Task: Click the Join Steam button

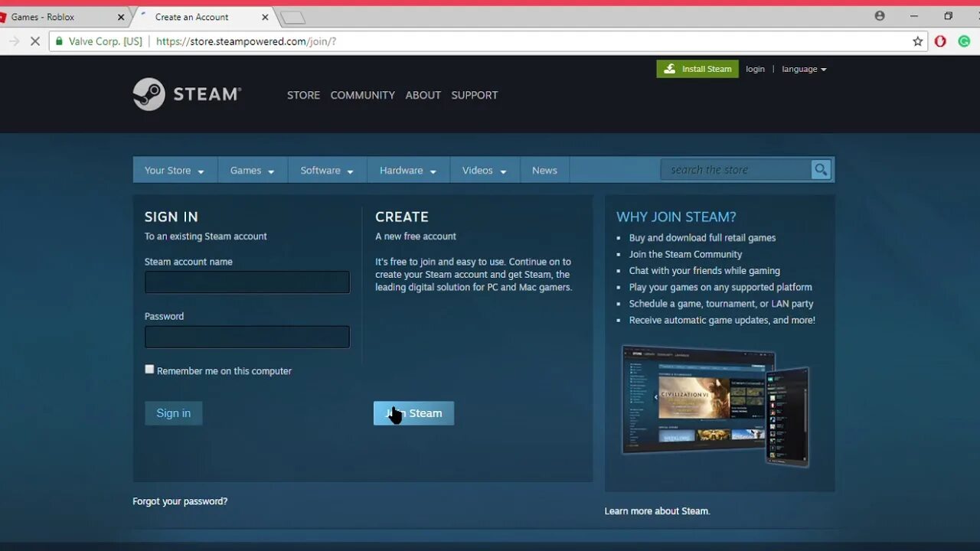Action: [413, 413]
